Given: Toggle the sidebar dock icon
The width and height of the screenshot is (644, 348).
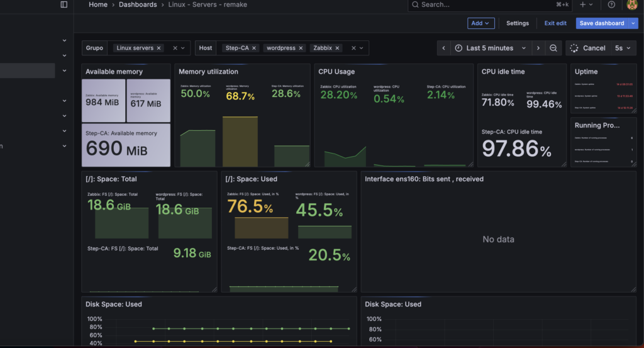Looking at the screenshot, I should point(64,4).
